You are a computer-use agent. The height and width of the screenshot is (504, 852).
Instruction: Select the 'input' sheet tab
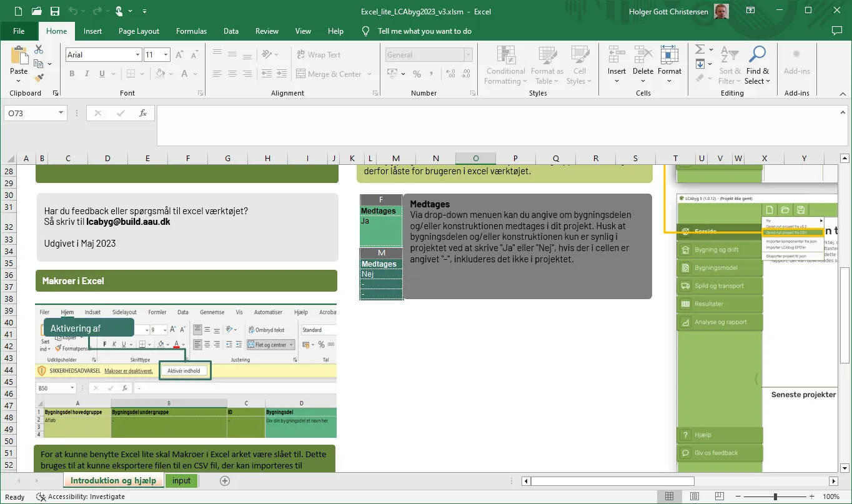pos(181,480)
